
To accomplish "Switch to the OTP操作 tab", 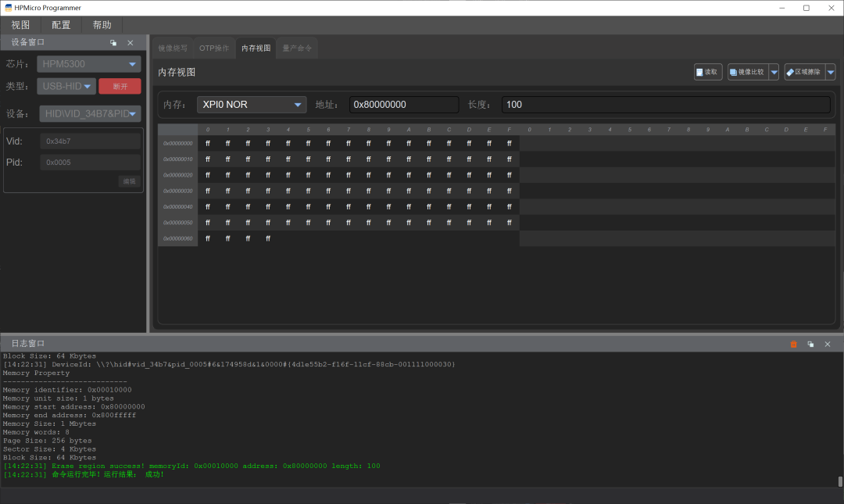I will point(214,48).
